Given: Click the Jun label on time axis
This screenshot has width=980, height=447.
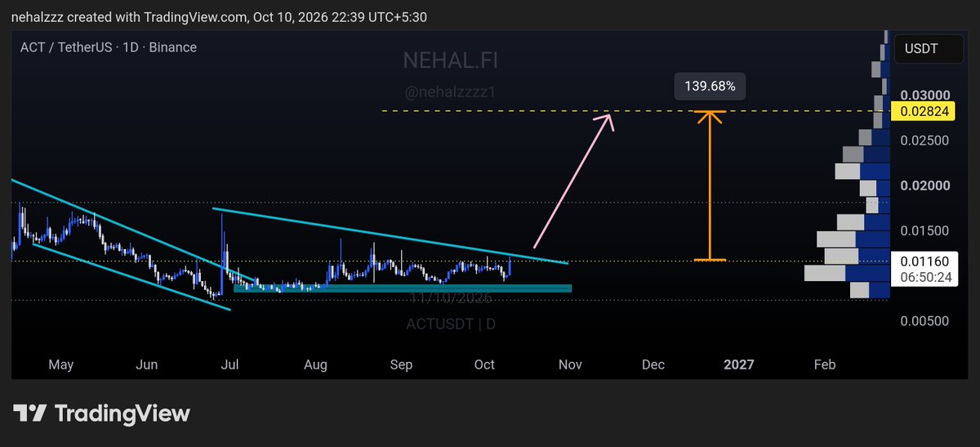Looking at the screenshot, I should [146, 364].
